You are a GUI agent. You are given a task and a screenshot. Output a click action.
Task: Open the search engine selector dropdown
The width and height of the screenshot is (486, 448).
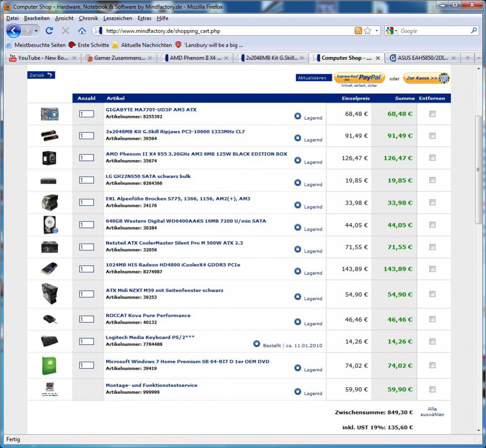(391, 31)
